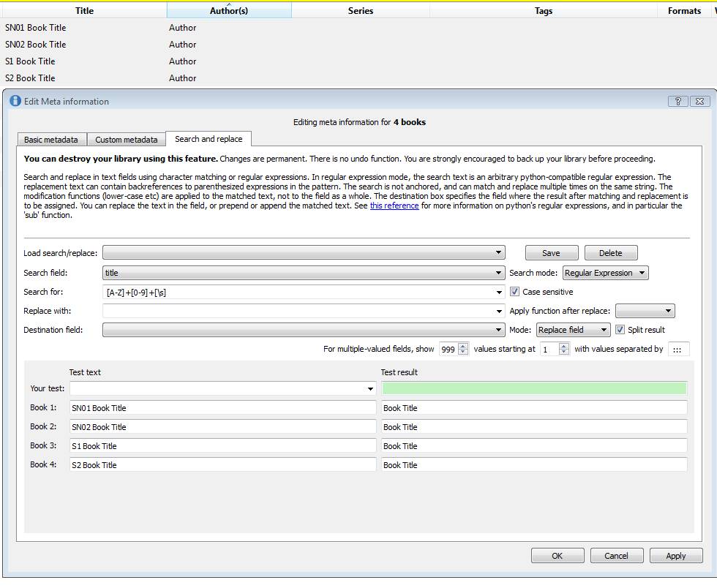Toggle the Case sensitive checkbox
Screen dimensions: 717x588
(x=514, y=292)
